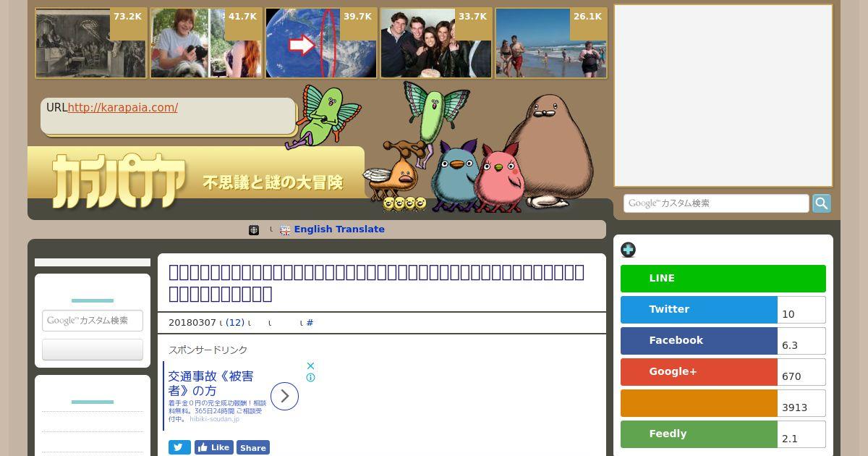868x456 pixels.
Task: Click the gray button under the left search field
Action: 93,350
